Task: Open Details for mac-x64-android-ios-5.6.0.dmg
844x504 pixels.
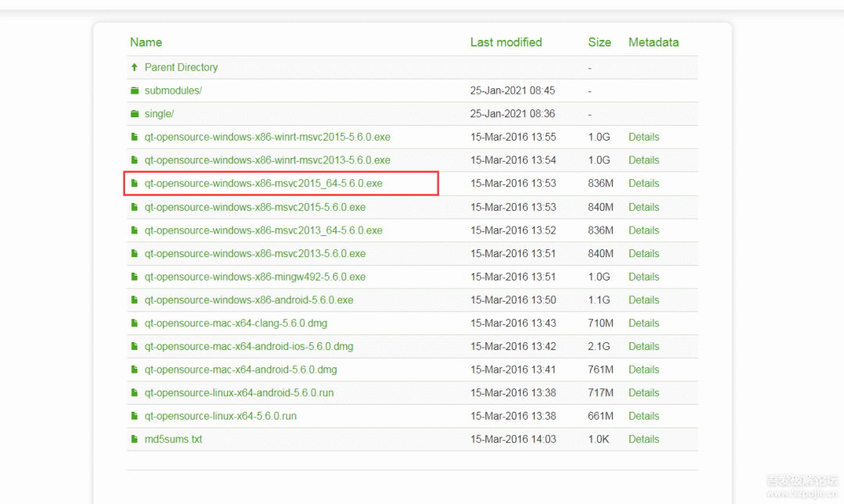Action: [644, 345]
